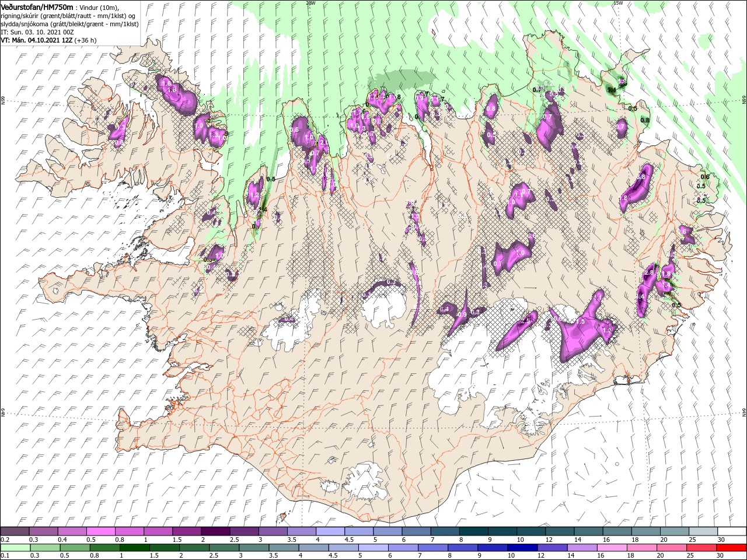Click the snow legend swatch between 0.5 and 0.8
747x560 pixels.
(x=100, y=531)
